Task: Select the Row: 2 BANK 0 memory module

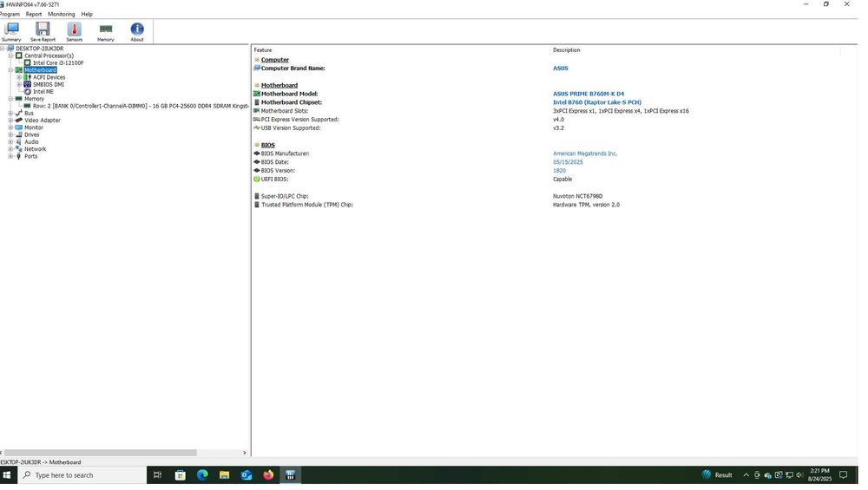Action: [141, 106]
